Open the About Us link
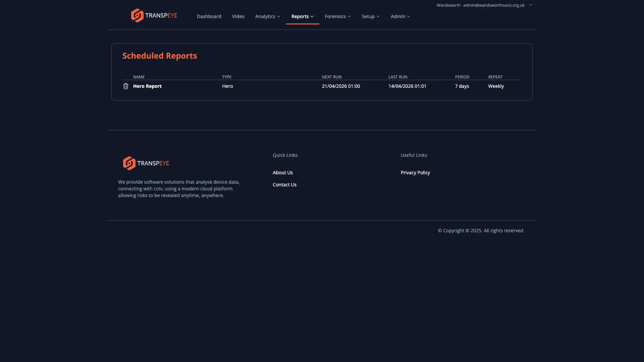644x362 pixels. tap(282, 172)
